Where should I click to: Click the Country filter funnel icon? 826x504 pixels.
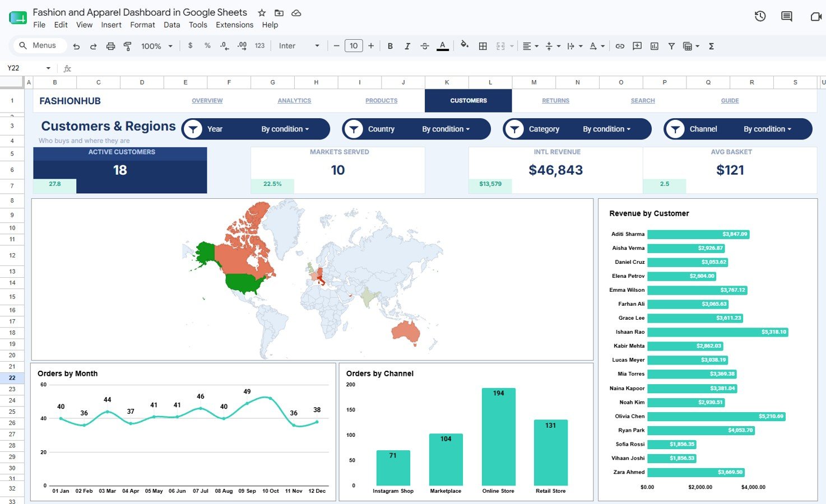click(x=354, y=129)
